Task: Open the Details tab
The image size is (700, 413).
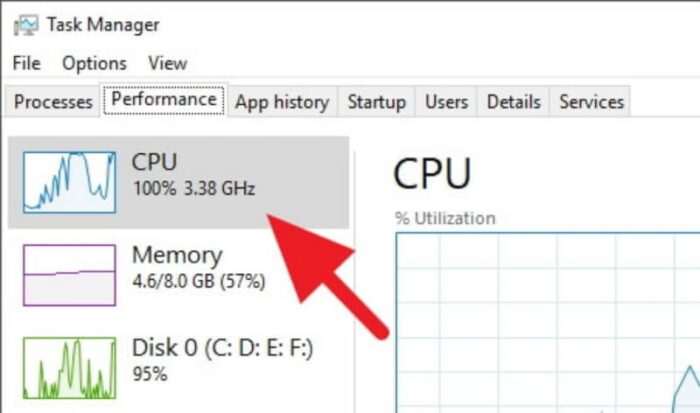Action: [x=514, y=102]
